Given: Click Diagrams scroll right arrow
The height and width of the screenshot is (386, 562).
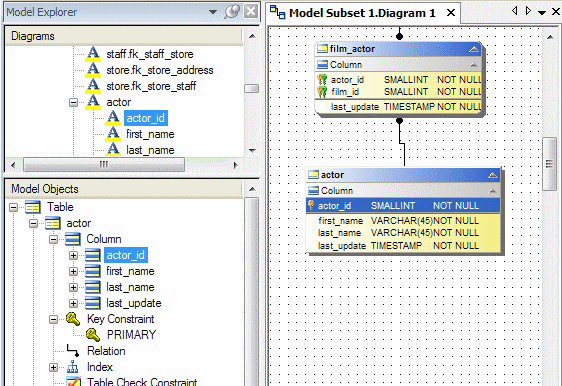Looking at the screenshot, I should tap(235, 165).
